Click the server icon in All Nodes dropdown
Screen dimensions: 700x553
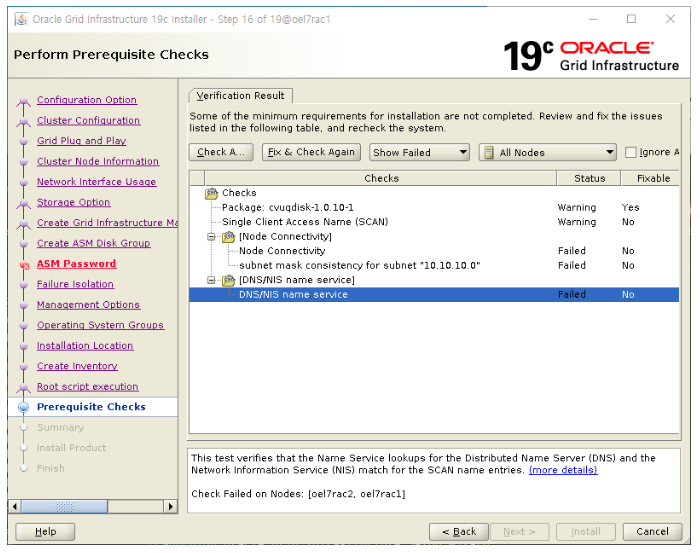point(489,153)
